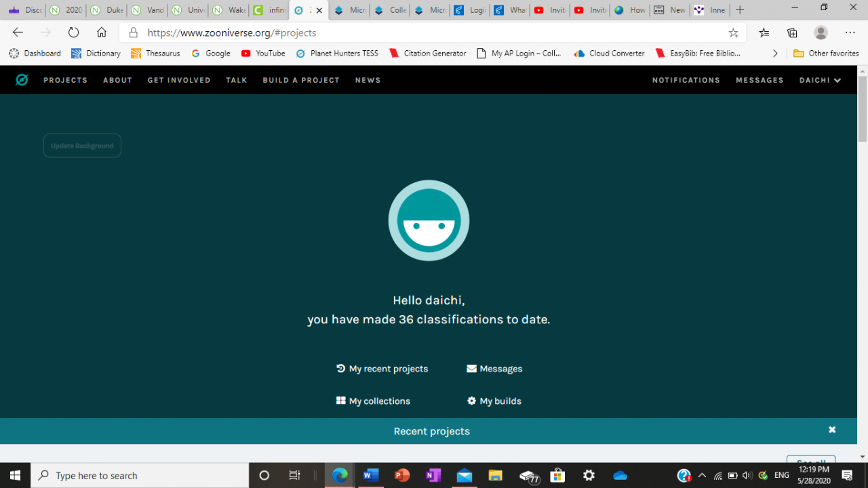Open Microsoft Store from the taskbar
Image resolution: width=868 pixels, height=488 pixels.
[x=558, y=475]
